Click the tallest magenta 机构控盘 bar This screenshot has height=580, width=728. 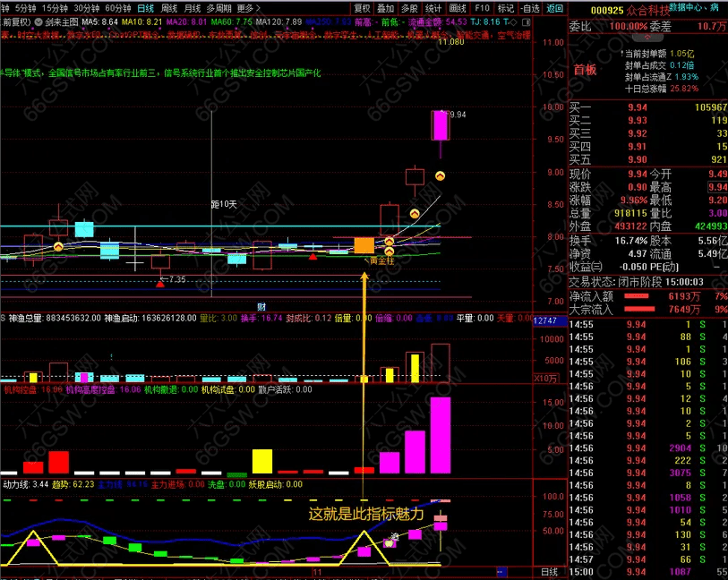441,435
